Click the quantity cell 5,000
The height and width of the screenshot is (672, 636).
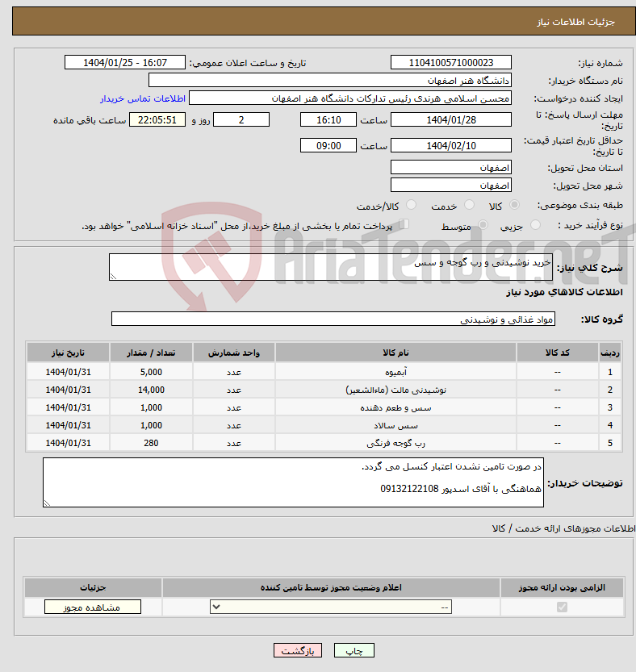[151, 372]
